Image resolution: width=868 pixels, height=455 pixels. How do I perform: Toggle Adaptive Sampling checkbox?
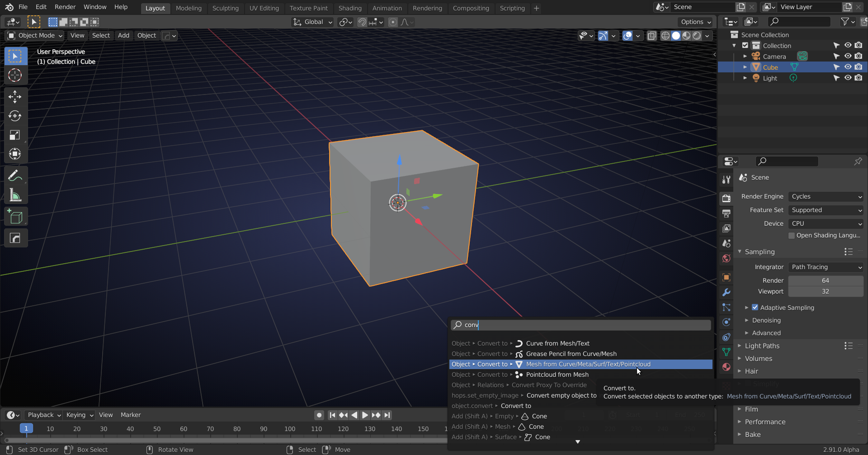[755, 307]
